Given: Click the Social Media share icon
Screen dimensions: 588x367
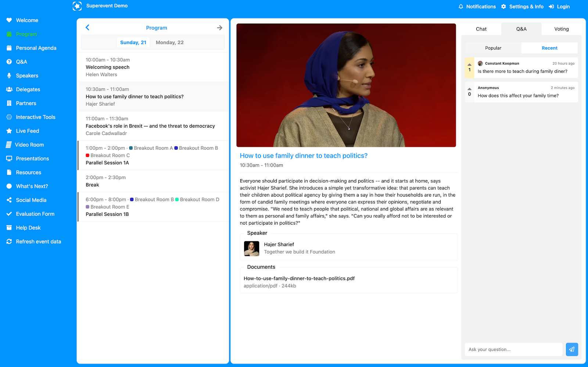Looking at the screenshot, I should pos(9,200).
